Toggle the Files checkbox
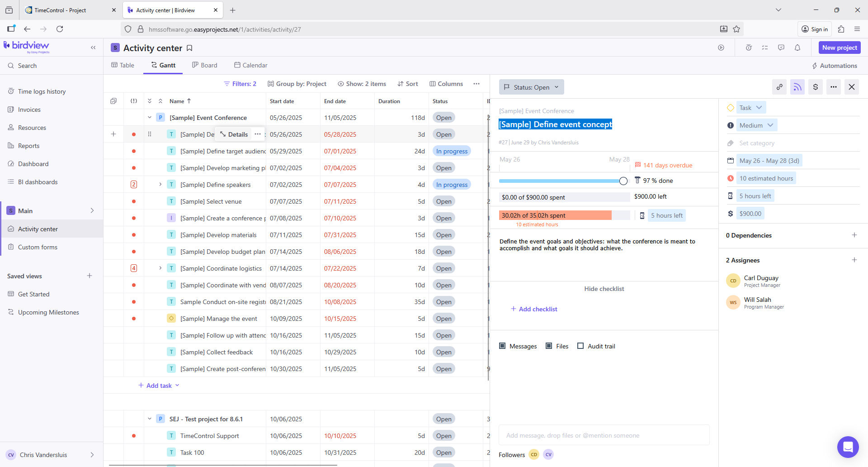The height and width of the screenshot is (467, 868). (x=549, y=346)
